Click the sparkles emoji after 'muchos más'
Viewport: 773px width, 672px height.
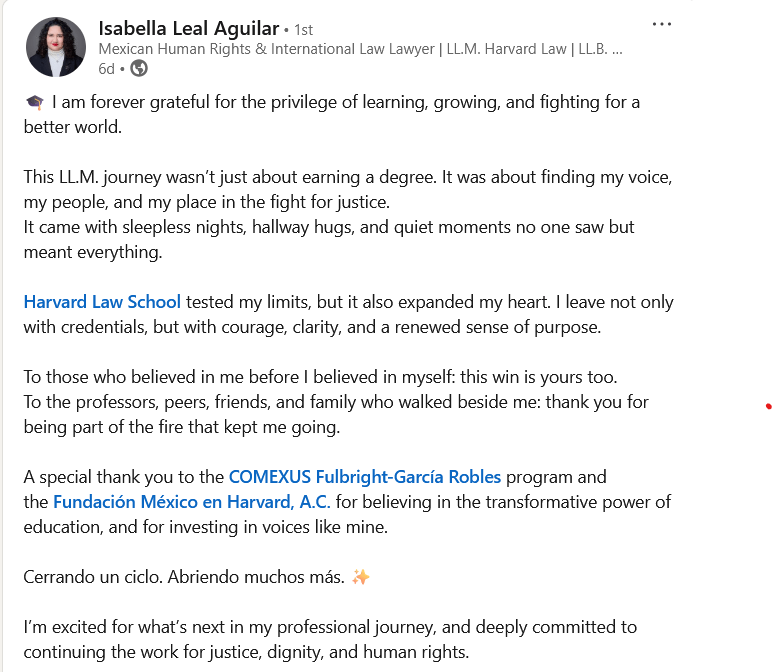tap(361, 578)
